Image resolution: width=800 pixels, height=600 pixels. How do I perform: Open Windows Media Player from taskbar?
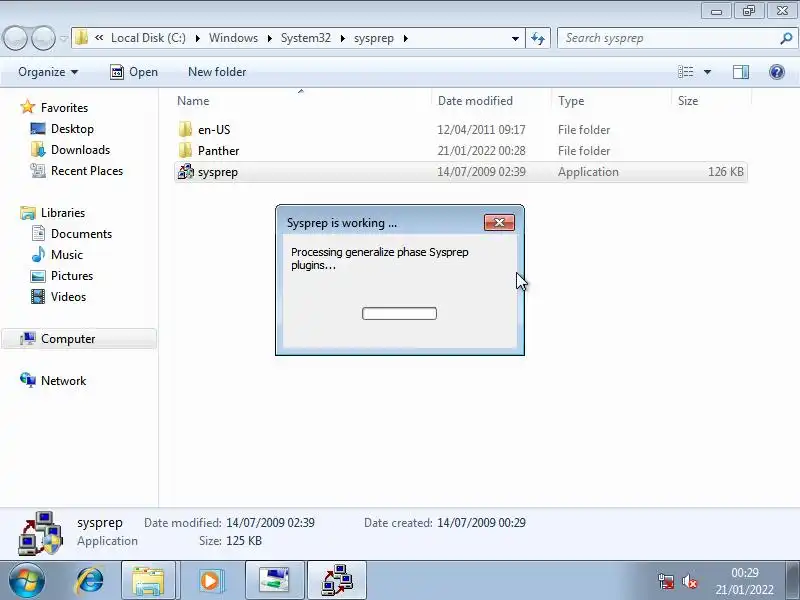(211, 581)
